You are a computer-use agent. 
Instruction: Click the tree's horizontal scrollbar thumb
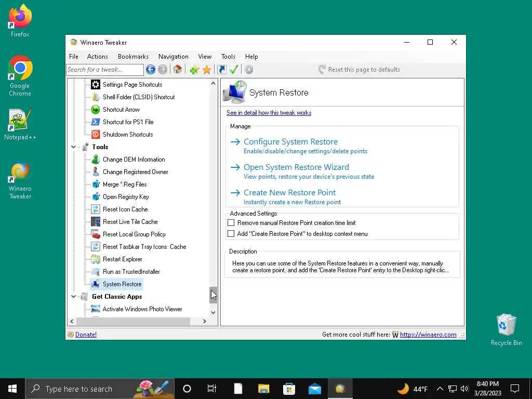[133, 321]
